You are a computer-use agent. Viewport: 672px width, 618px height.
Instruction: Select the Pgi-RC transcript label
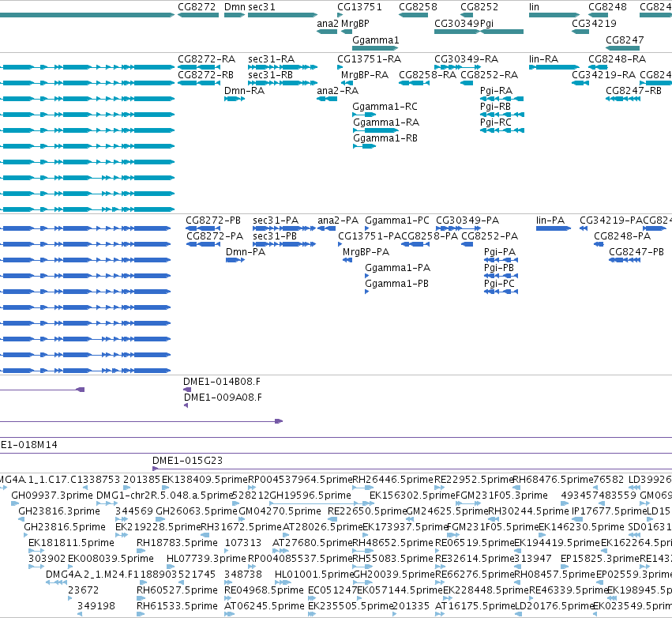[x=496, y=122]
